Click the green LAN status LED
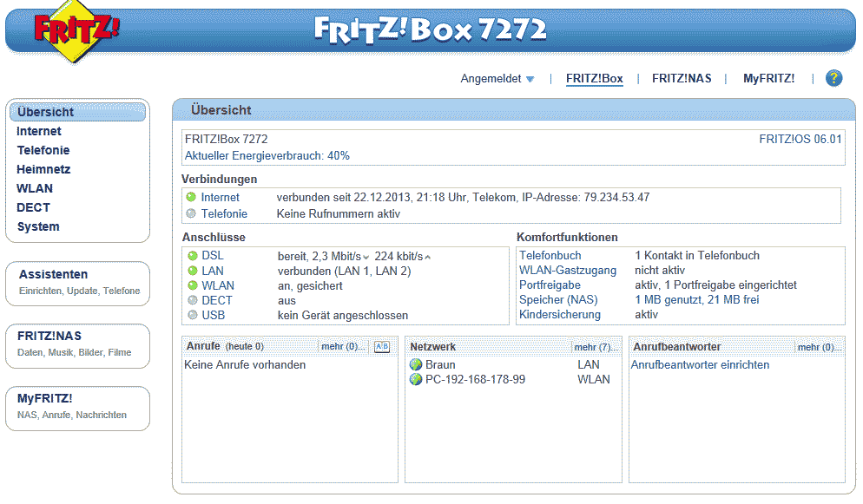 tap(193, 271)
